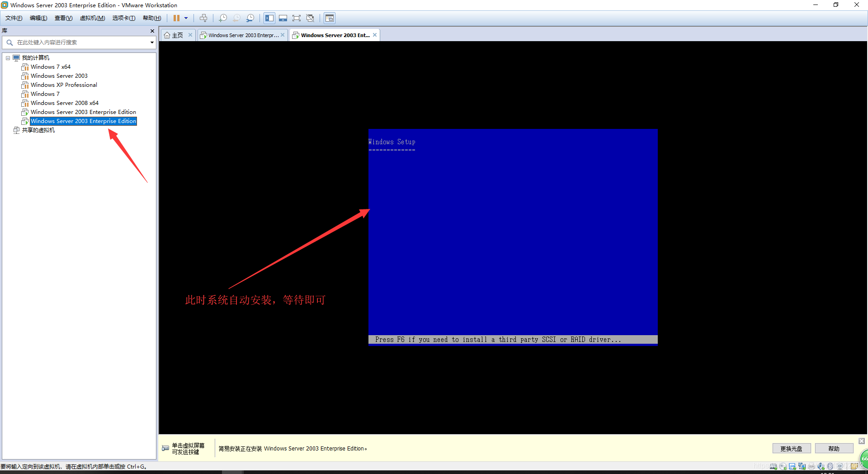Image resolution: width=868 pixels, height=474 pixels.
Task: Dismiss the easy install notification bar
Action: click(x=862, y=441)
